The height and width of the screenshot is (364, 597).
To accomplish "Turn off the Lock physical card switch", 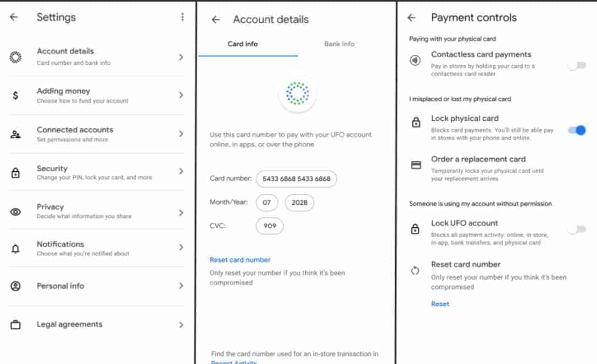I will click(577, 130).
